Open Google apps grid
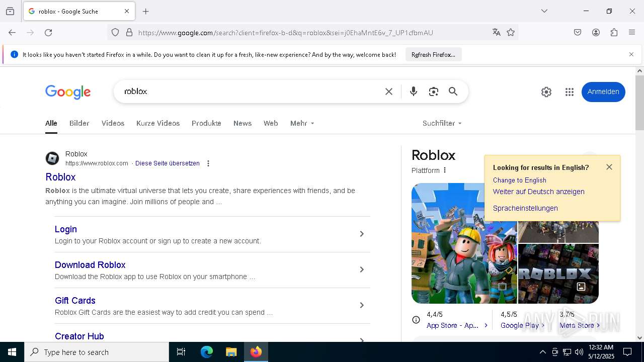The image size is (644, 362). pyautogui.click(x=570, y=92)
